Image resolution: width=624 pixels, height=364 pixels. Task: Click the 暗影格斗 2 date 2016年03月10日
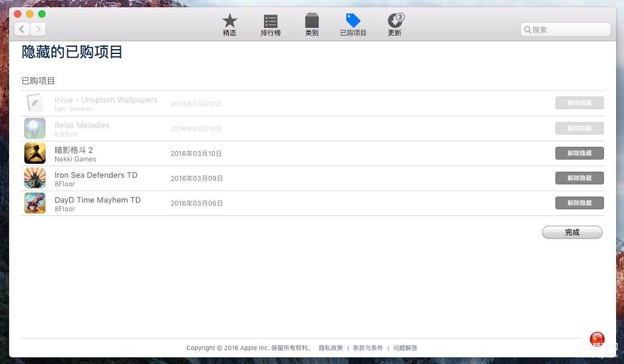(x=196, y=153)
